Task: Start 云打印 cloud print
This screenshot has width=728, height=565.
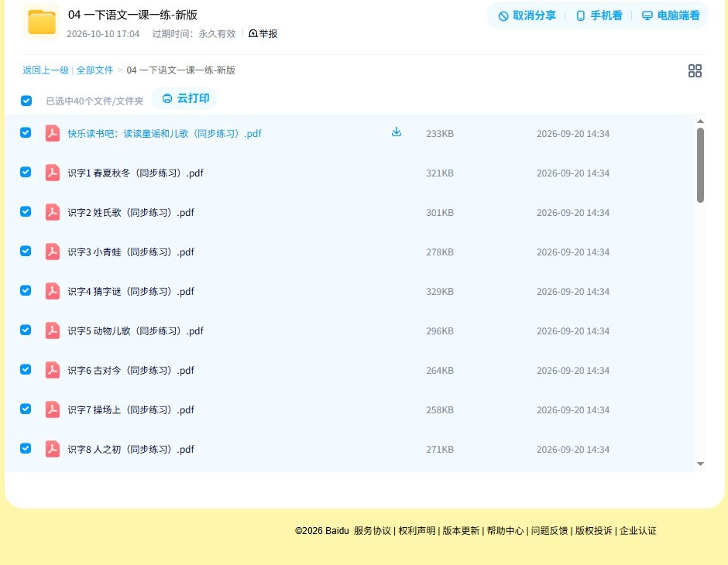Action: [x=185, y=98]
